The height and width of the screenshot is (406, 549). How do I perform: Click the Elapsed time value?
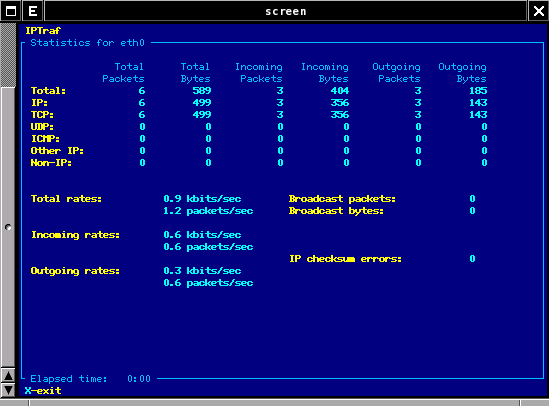click(x=139, y=379)
